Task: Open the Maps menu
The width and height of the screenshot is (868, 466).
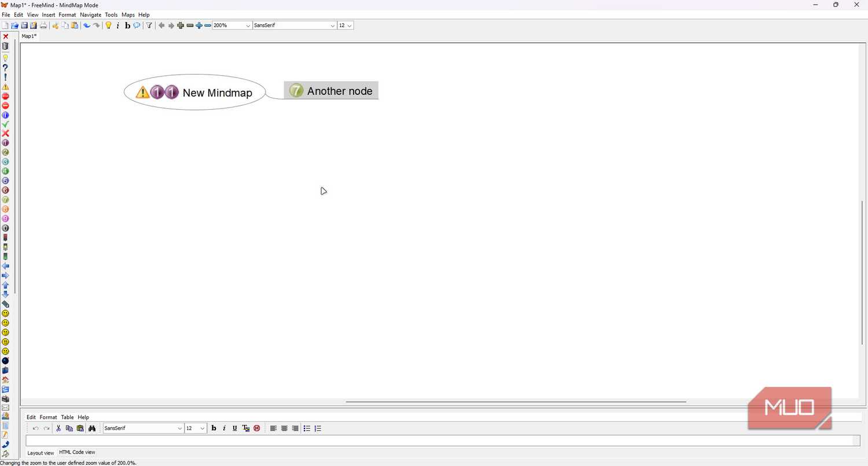Action: click(128, 14)
